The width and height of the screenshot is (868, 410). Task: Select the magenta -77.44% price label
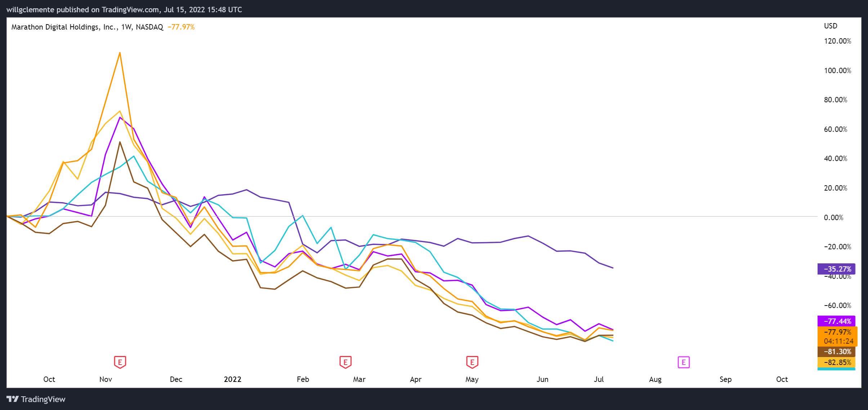837,321
